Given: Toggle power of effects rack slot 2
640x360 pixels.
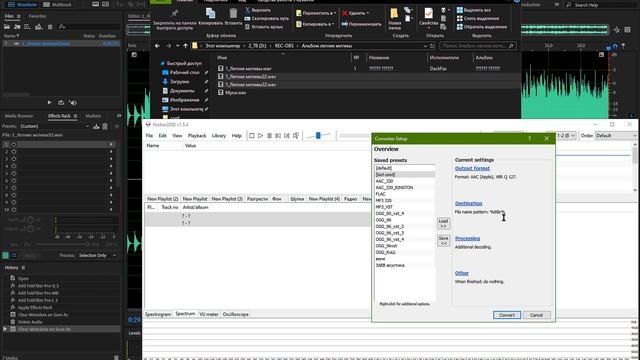Looking at the screenshot, I should [x=14, y=152].
